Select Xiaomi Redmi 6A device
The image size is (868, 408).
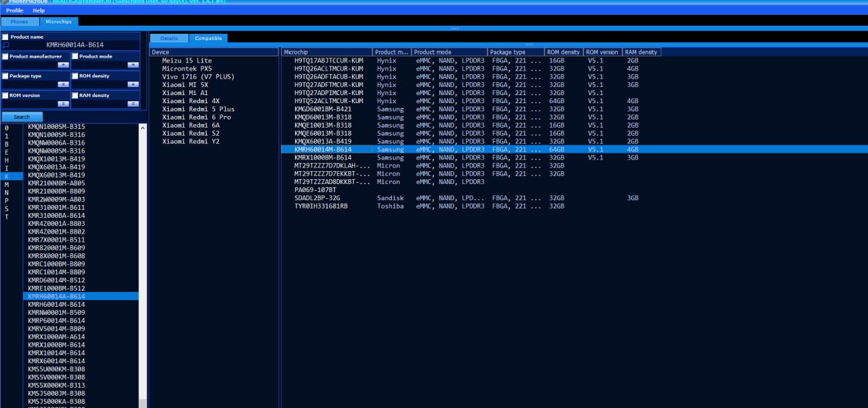191,126
